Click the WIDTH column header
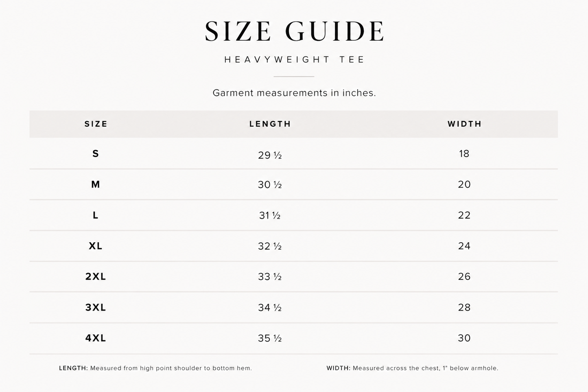This screenshot has width=588, height=392. point(464,124)
